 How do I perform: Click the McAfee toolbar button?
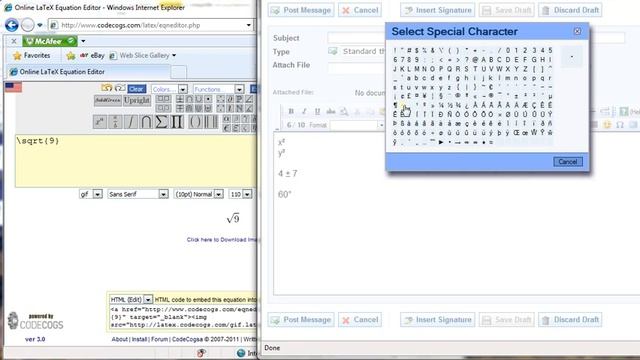point(50,41)
